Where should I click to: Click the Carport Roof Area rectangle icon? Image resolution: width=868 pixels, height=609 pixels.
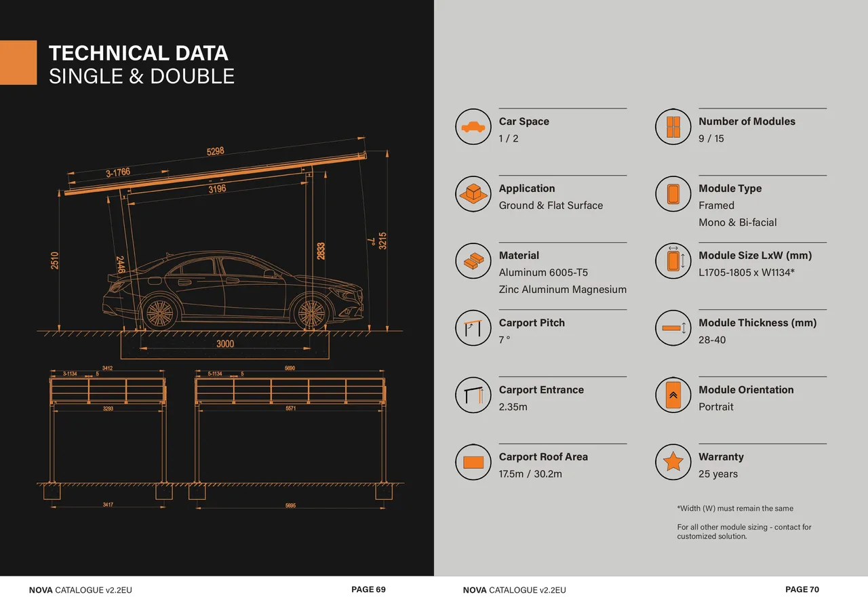coord(473,463)
